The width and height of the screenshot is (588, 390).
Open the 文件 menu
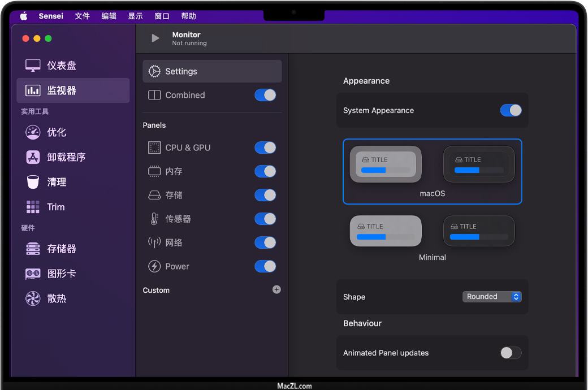click(x=82, y=16)
